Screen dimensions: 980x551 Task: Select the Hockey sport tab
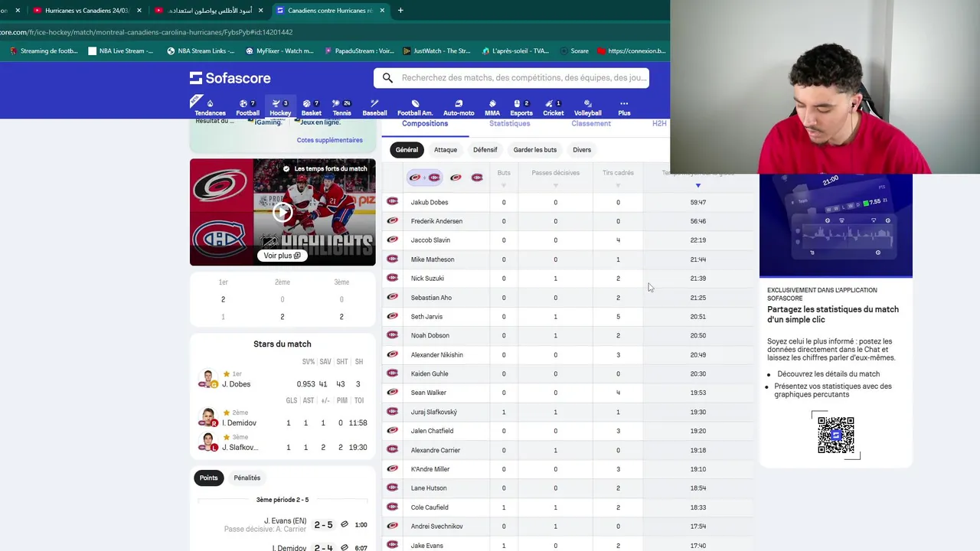pyautogui.click(x=280, y=108)
